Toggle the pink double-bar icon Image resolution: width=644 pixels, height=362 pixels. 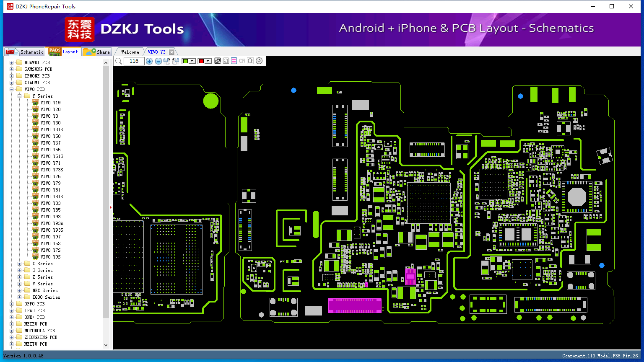tap(234, 61)
